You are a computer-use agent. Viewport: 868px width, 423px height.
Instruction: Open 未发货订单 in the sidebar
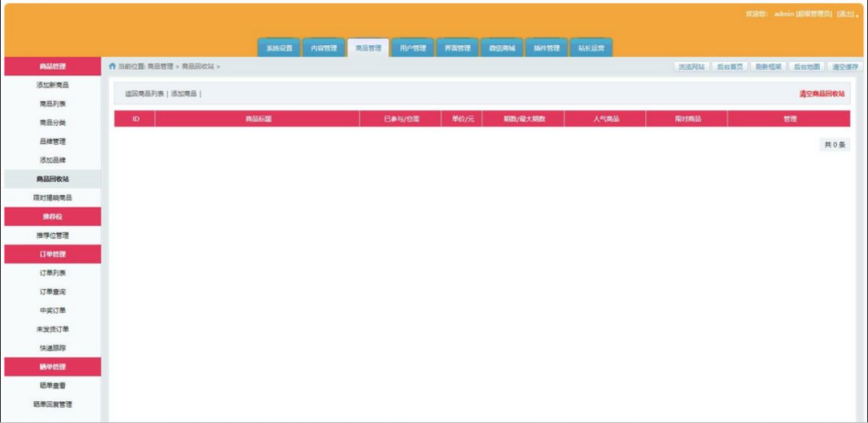point(53,330)
